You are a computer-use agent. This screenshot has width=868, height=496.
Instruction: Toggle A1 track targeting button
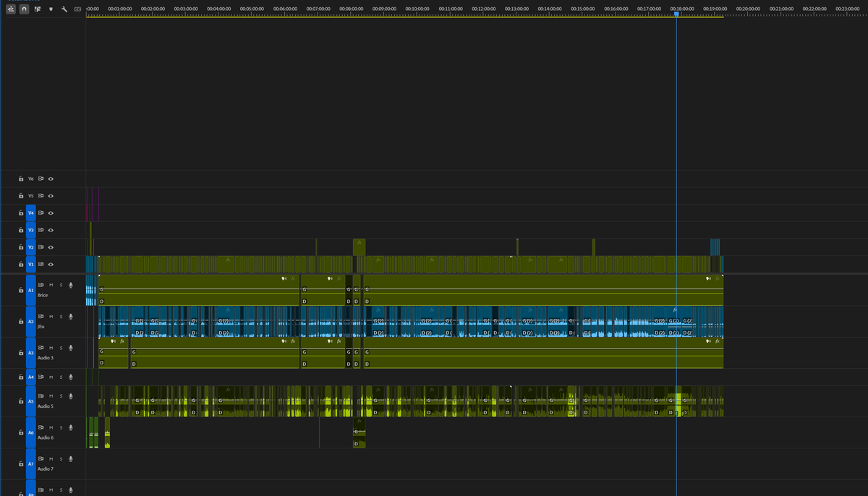tap(31, 290)
